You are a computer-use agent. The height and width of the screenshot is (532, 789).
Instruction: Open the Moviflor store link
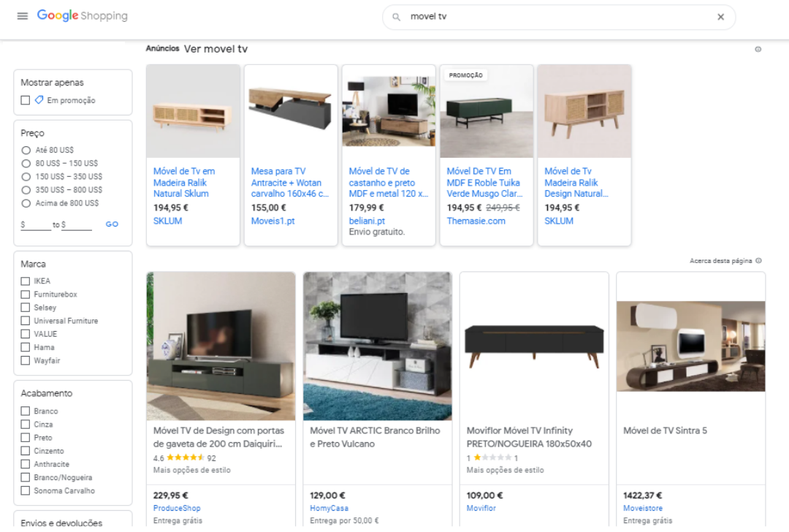pos(481,508)
